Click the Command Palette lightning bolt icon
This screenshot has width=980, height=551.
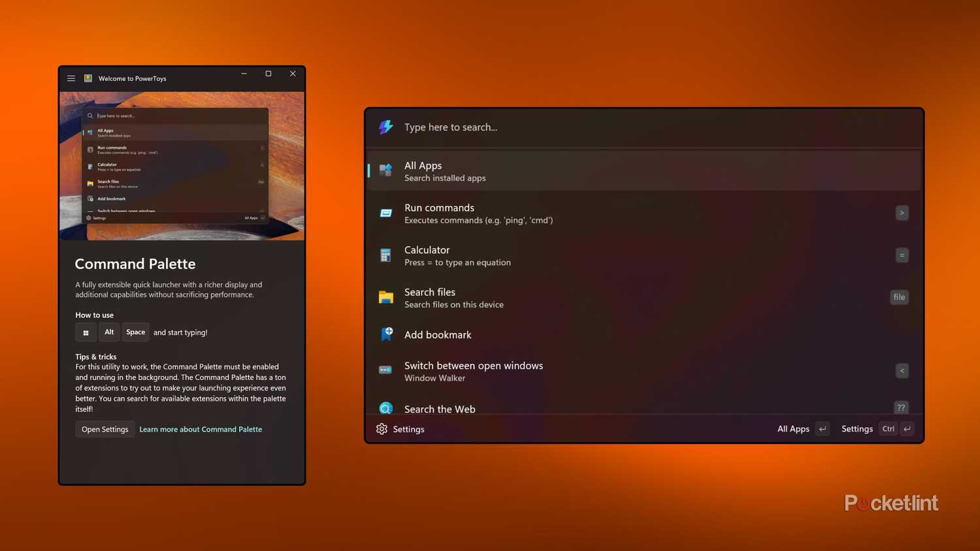(x=386, y=127)
